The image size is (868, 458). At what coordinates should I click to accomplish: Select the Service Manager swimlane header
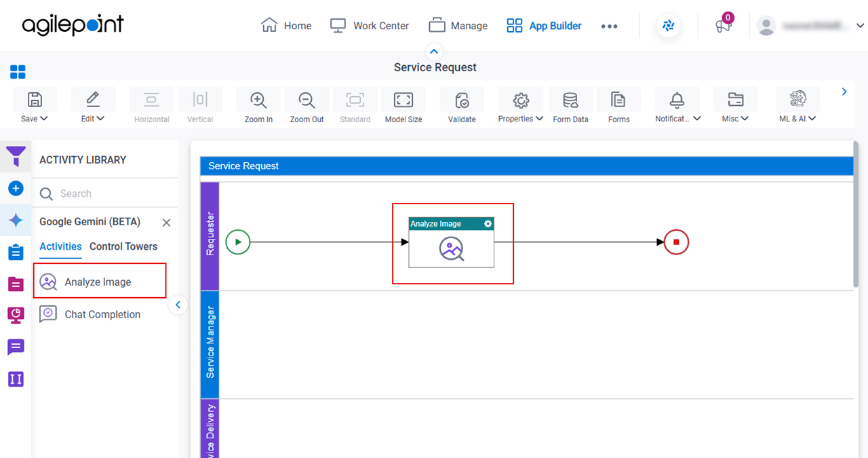click(210, 344)
